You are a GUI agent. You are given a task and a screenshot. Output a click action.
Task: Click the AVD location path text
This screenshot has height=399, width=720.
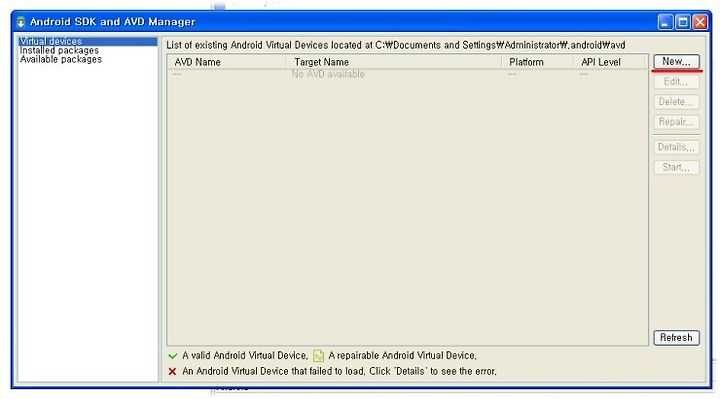(x=500, y=45)
